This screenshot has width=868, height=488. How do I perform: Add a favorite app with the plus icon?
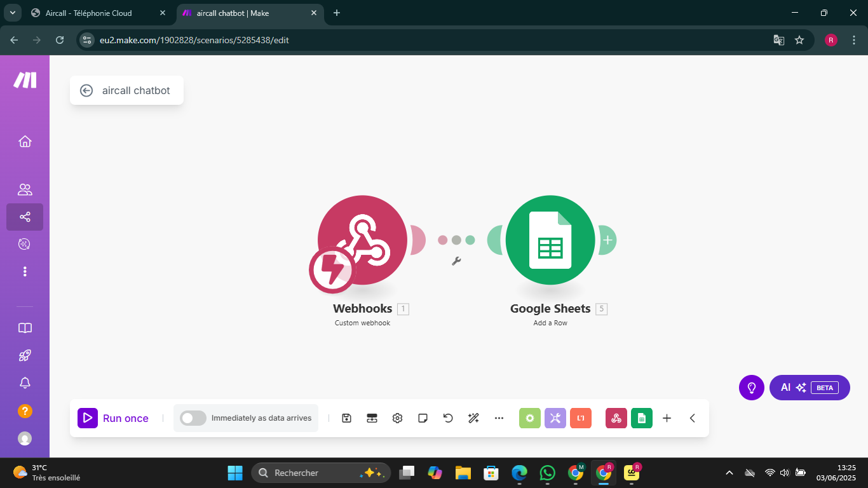667,418
